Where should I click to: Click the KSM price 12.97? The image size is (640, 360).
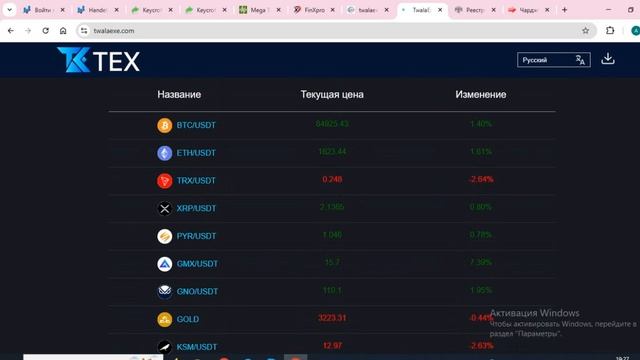tap(332, 346)
